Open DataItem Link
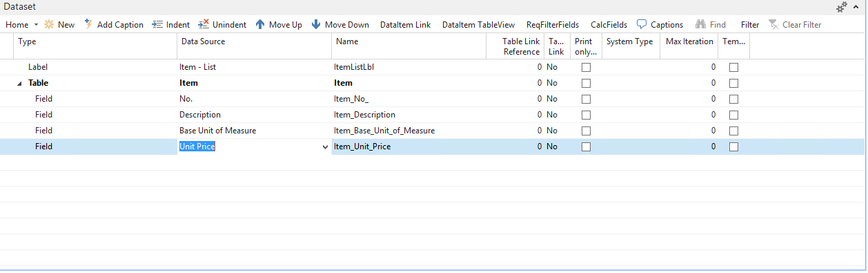 pos(405,24)
